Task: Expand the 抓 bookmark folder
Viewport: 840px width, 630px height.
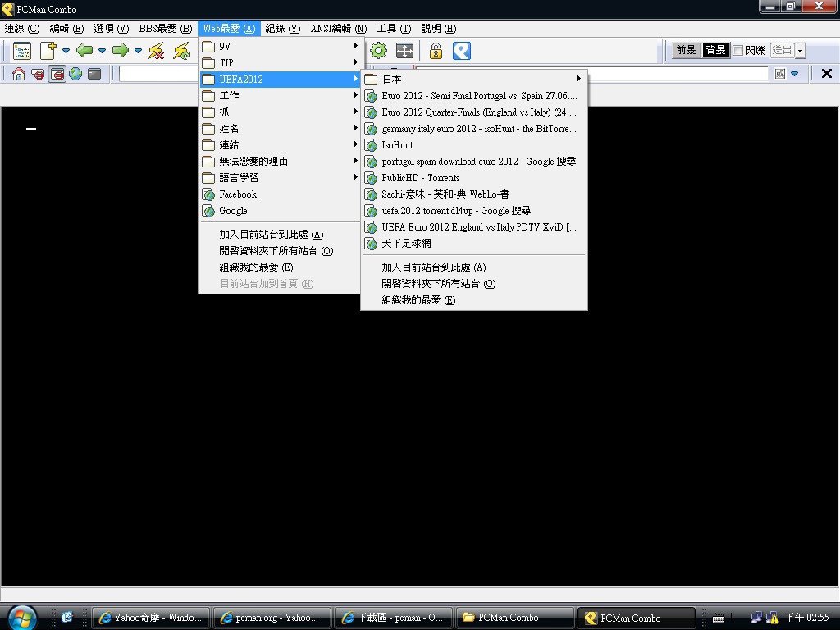Action: (281, 112)
